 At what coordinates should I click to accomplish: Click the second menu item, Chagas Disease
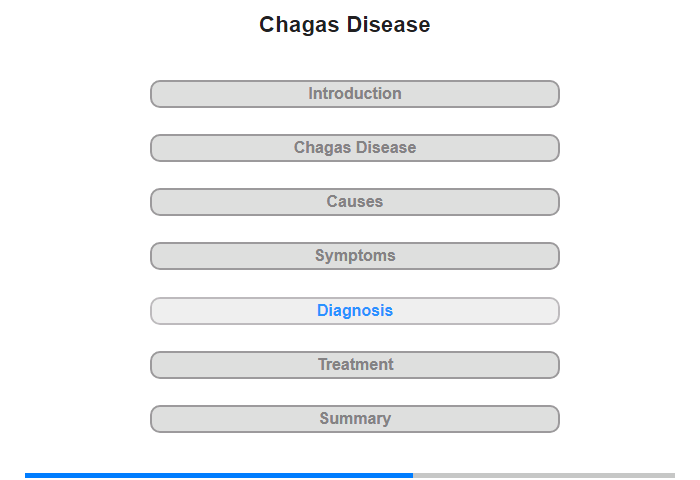click(x=354, y=148)
